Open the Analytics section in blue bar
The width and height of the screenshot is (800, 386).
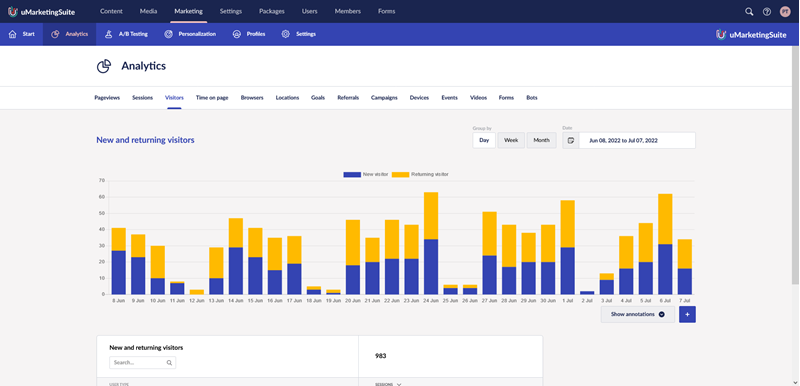[x=69, y=34]
